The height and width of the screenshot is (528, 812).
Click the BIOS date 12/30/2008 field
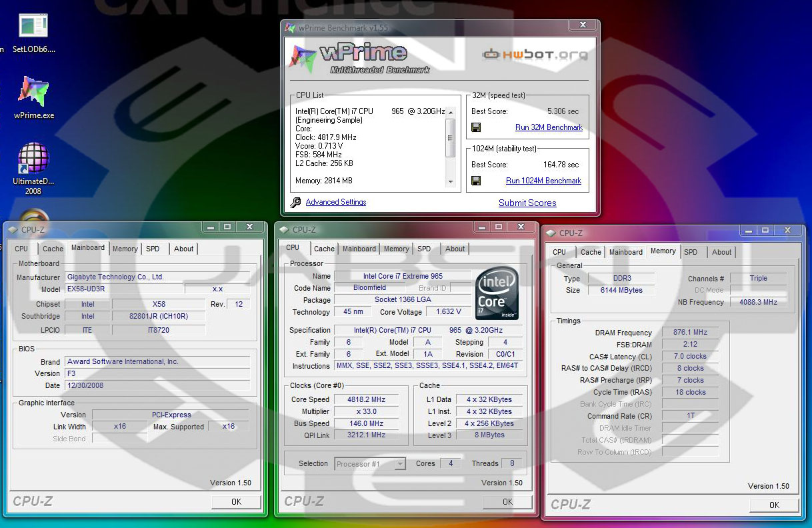click(157, 385)
